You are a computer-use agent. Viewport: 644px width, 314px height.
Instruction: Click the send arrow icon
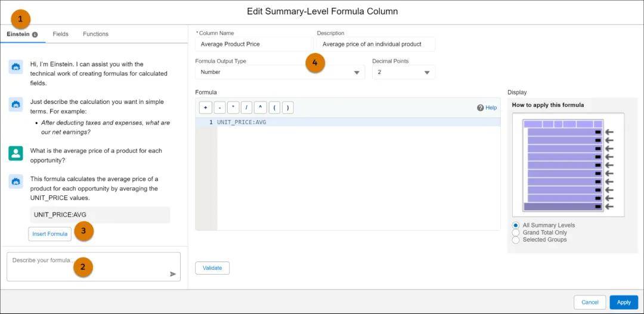tap(173, 274)
